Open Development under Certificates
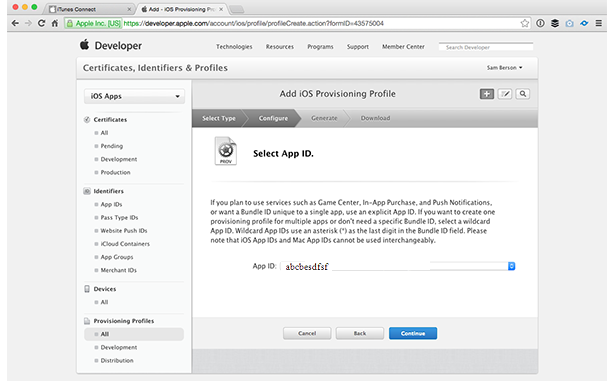Screen dimensions: 608x381 [119, 159]
